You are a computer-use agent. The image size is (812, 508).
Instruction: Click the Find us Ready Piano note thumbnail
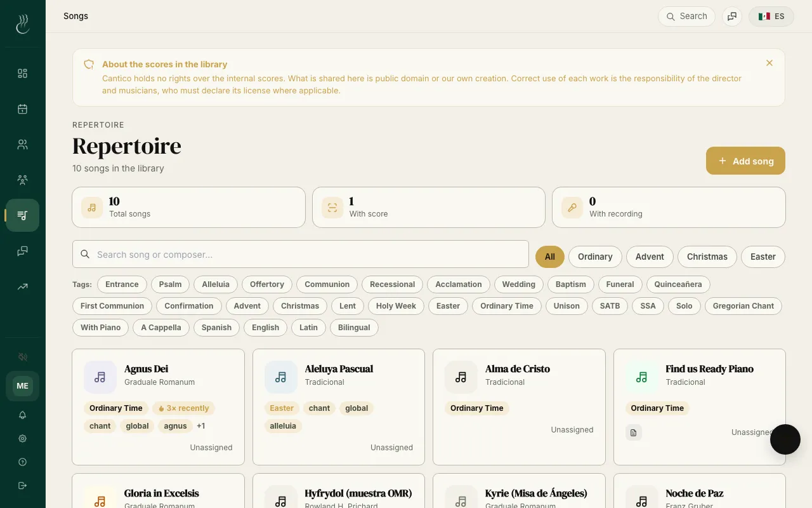642,377
